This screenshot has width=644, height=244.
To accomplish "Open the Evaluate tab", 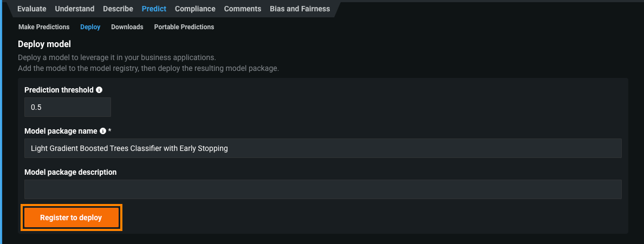I will click(32, 9).
